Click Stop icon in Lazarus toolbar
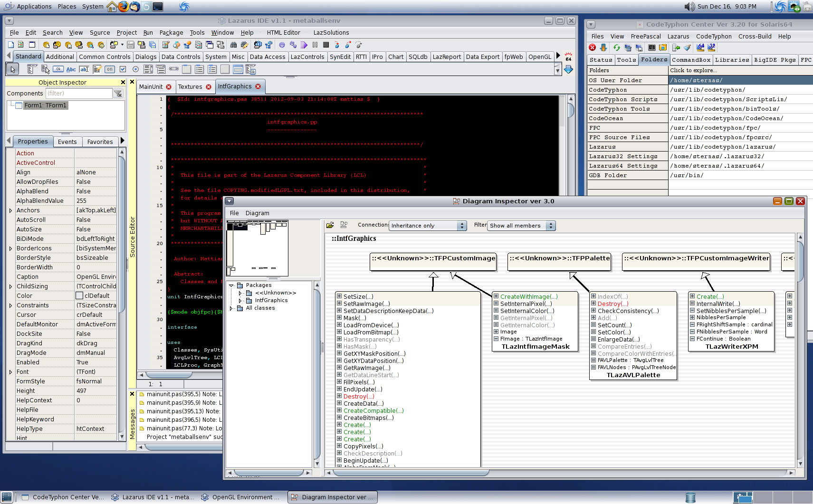 [x=326, y=45]
